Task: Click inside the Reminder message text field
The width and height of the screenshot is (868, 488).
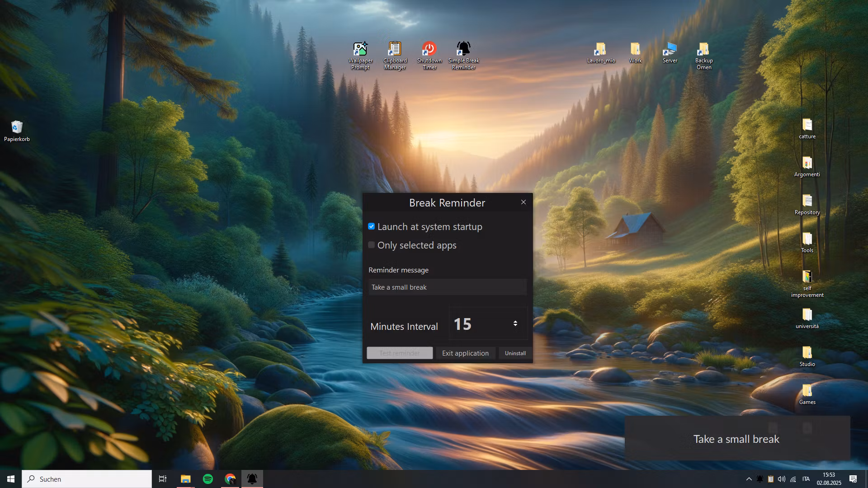Action: pos(447,287)
